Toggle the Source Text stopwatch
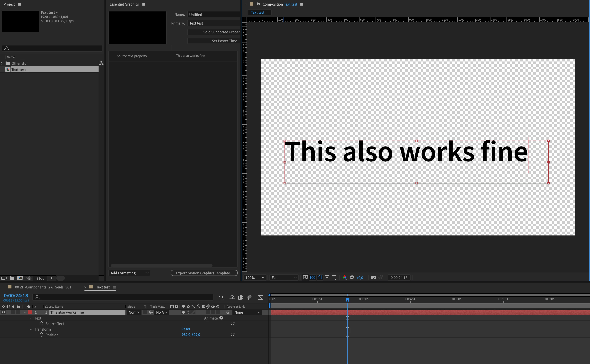This screenshot has height=364, width=590. [x=41, y=324]
